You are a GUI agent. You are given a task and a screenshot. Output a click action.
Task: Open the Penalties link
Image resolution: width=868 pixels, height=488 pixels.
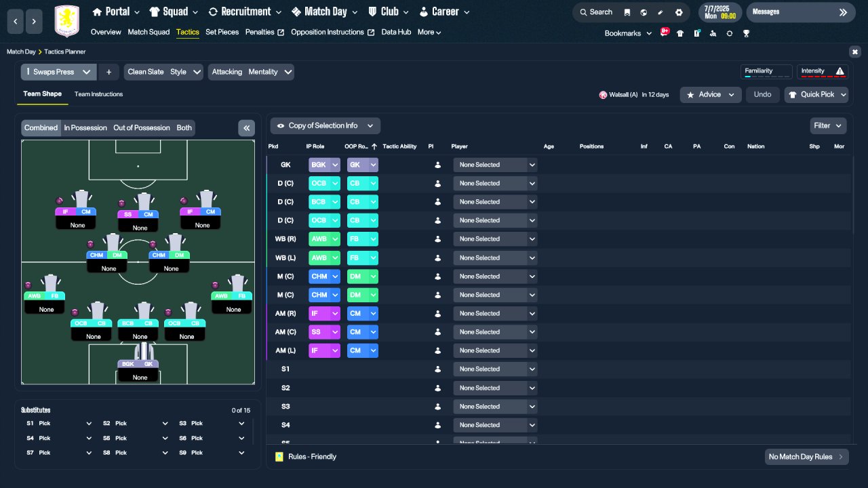(264, 32)
